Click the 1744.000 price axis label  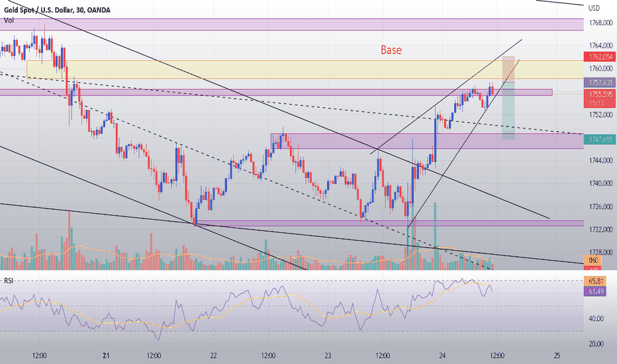point(601,161)
